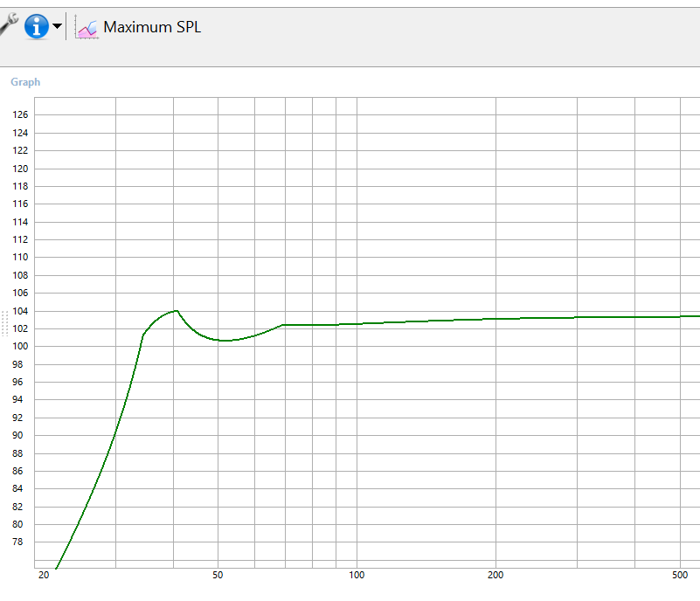Open the dropdown arrow beside info icon
700x601 pixels.
[57, 26]
